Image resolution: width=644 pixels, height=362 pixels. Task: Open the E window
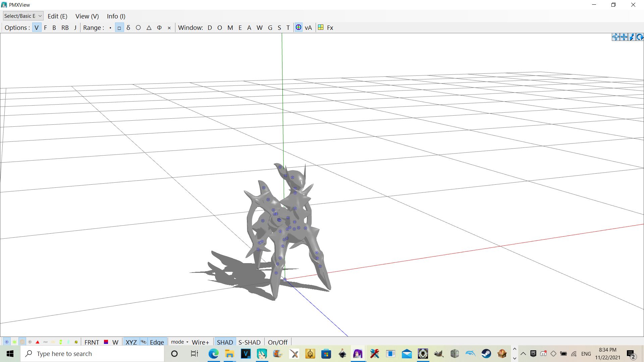click(x=240, y=28)
